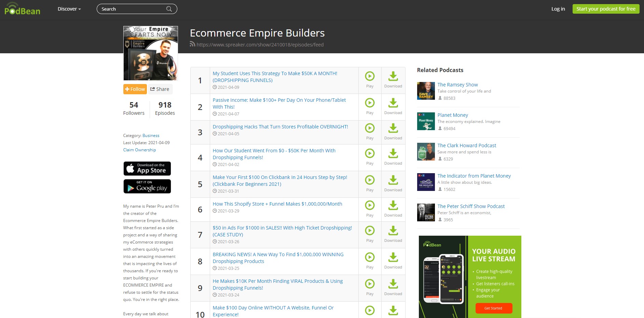644x318 pixels.
Task: Open The Peter Schiff Show Podcast
Action: tap(471, 206)
